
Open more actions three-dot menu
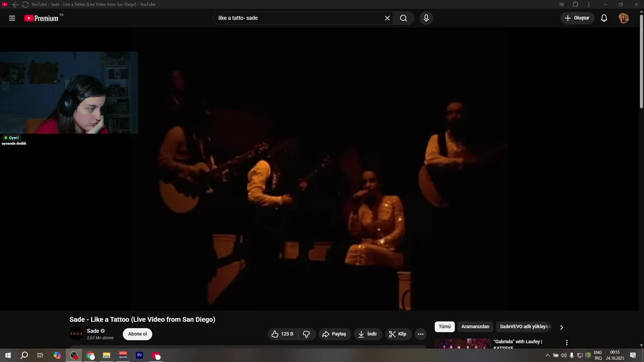click(421, 334)
